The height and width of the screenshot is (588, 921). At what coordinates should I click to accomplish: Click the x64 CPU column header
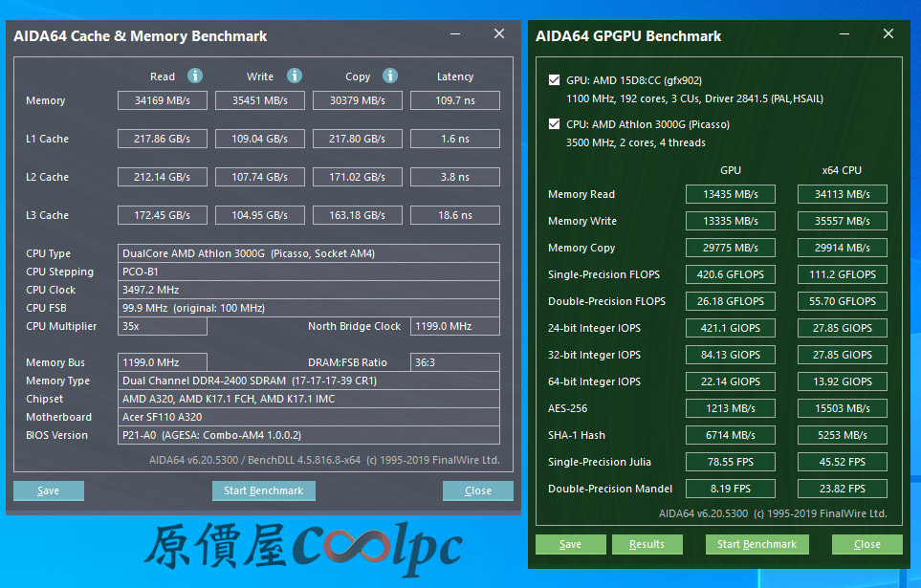click(x=842, y=170)
